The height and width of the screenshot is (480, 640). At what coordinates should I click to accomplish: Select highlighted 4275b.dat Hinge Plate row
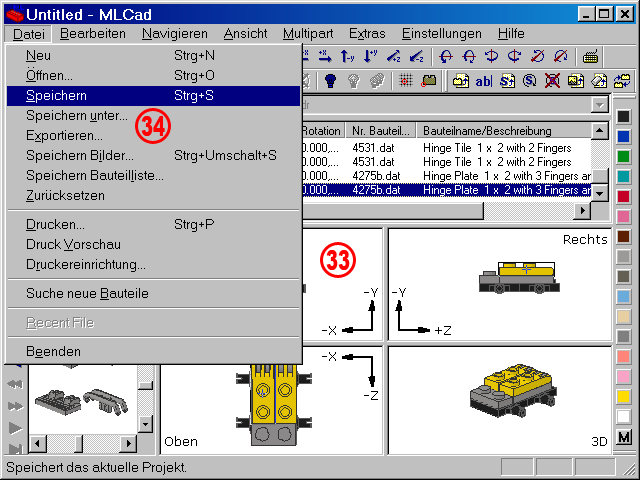click(447, 190)
